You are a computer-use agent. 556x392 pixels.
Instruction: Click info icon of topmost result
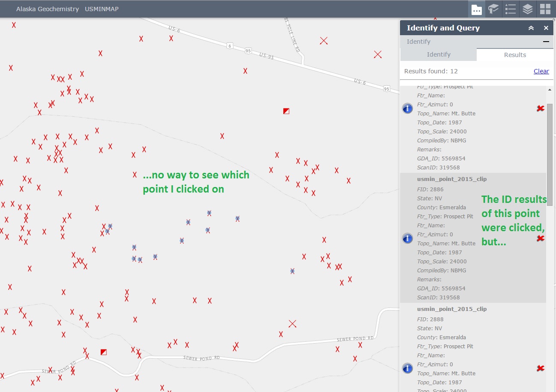pyautogui.click(x=407, y=108)
